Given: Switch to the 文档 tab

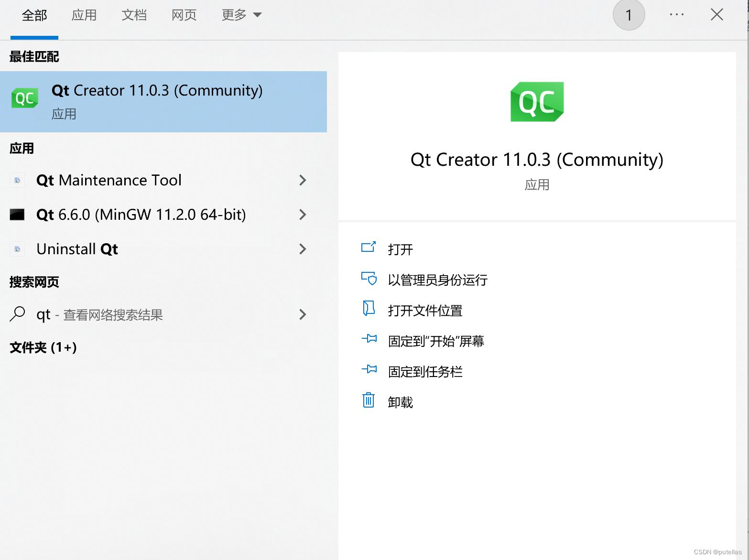Looking at the screenshot, I should pyautogui.click(x=134, y=15).
